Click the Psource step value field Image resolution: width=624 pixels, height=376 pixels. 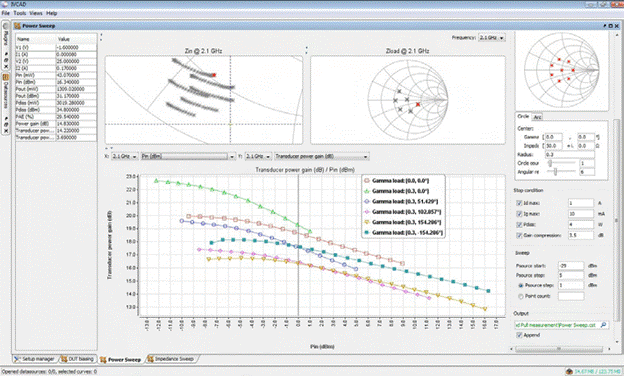coord(571,285)
